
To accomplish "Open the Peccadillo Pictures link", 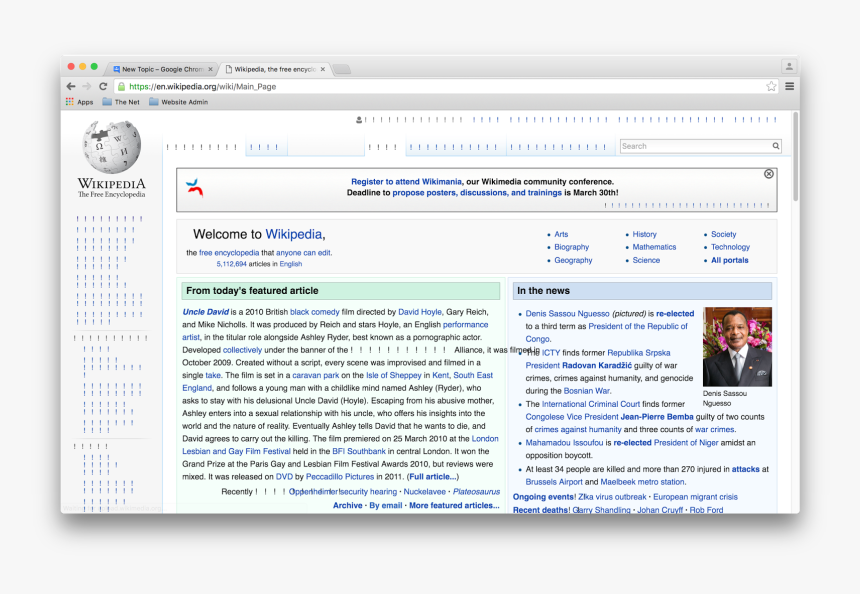I will pos(340,477).
